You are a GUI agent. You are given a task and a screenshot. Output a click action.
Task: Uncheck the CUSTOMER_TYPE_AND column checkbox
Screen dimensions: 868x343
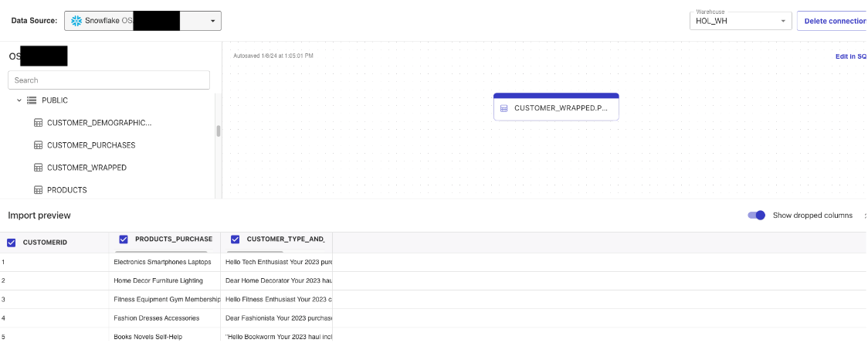(236, 239)
